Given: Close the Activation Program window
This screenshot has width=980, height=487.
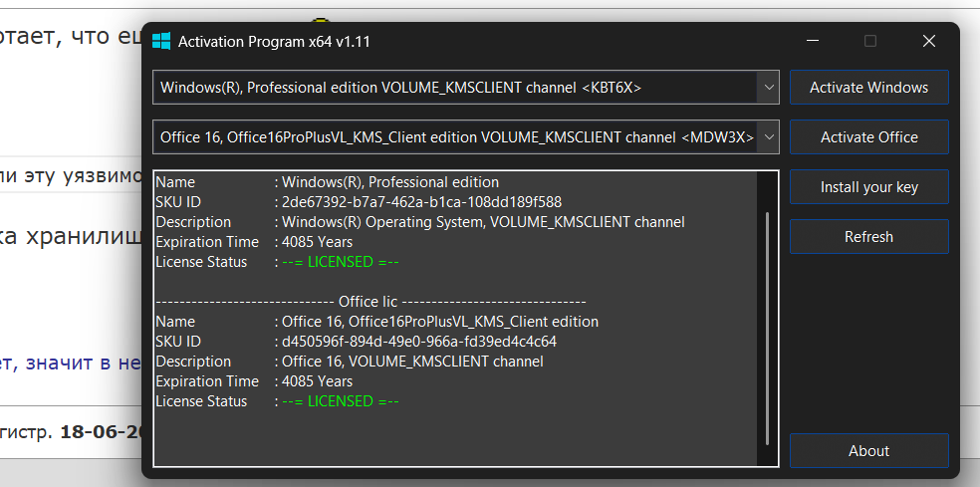Looking at the screenshot, I should [x=929, y=41].
